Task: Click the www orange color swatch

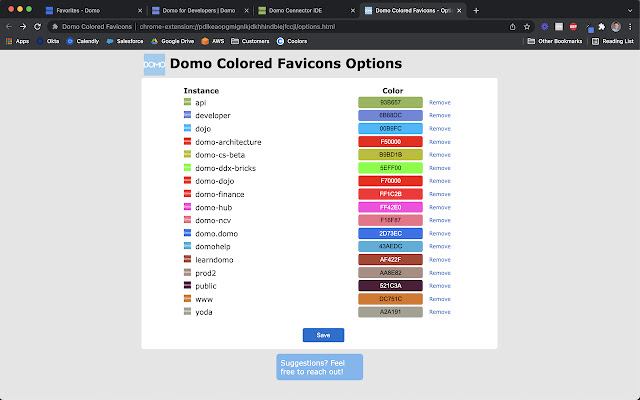Action: click(x=390, y=299)
